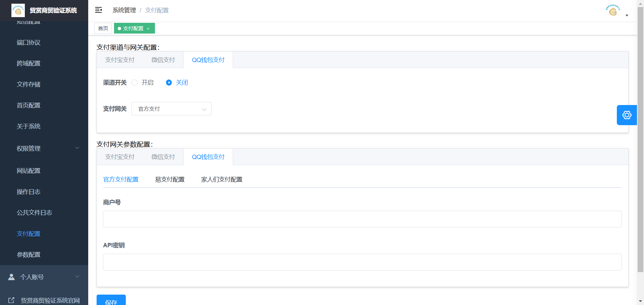Open the 家人们支付配置 sub-tab
This screenshot has height=305, width=644.
tap(222, 180)
